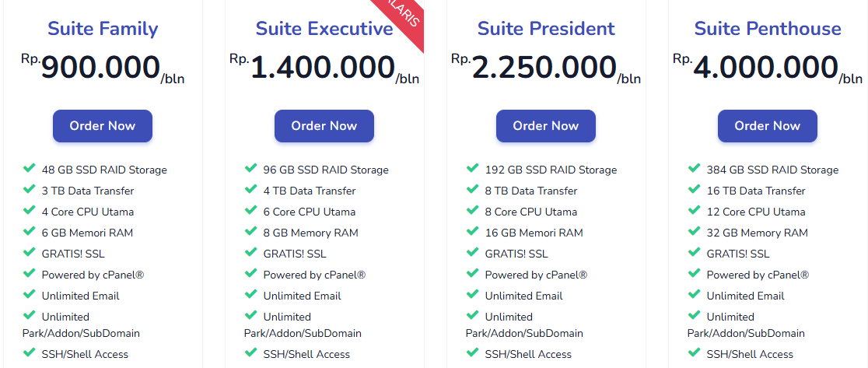Image resolution: width=868 pixels, height=368 pixels.
Task: Click Unlimited Email checkmark in Suite President
Action: point(473,294)
